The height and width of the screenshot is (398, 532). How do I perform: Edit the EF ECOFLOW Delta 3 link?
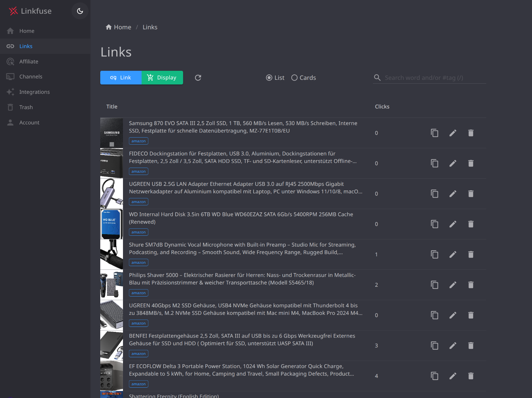[x=453, y=376]
